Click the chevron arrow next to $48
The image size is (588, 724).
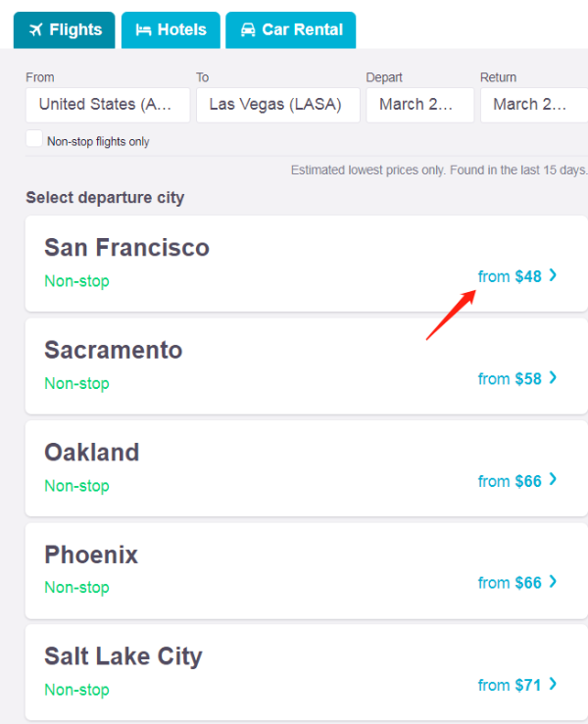click(x=553, y=275)
